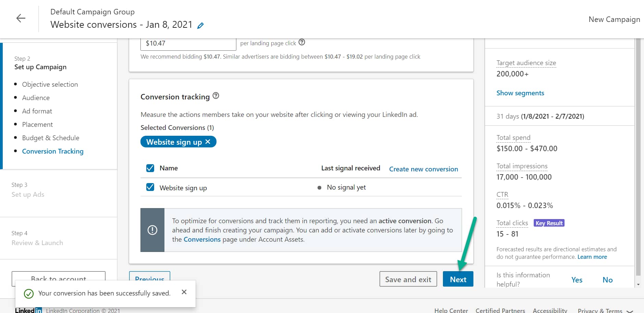Click Create new conversion link
The height and width of the screenshot is (313, 644).
click(x=423, y=169)
